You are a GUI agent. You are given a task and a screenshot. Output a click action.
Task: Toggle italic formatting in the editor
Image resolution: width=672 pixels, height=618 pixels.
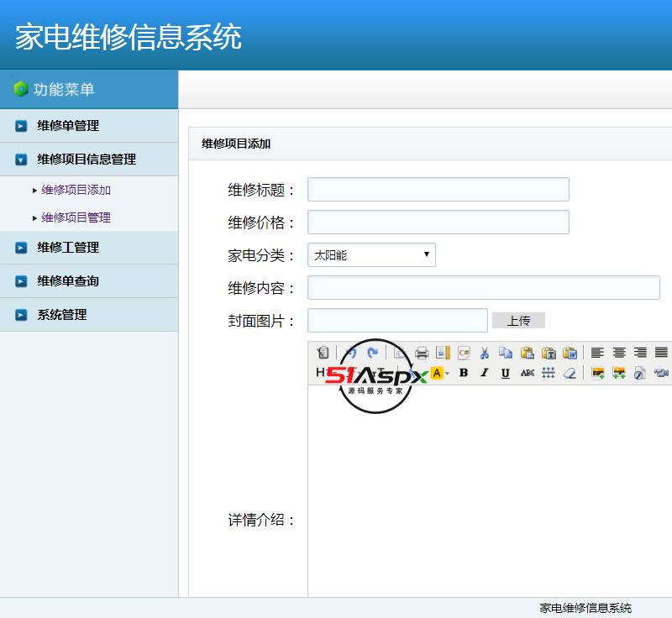coord(485,372)
